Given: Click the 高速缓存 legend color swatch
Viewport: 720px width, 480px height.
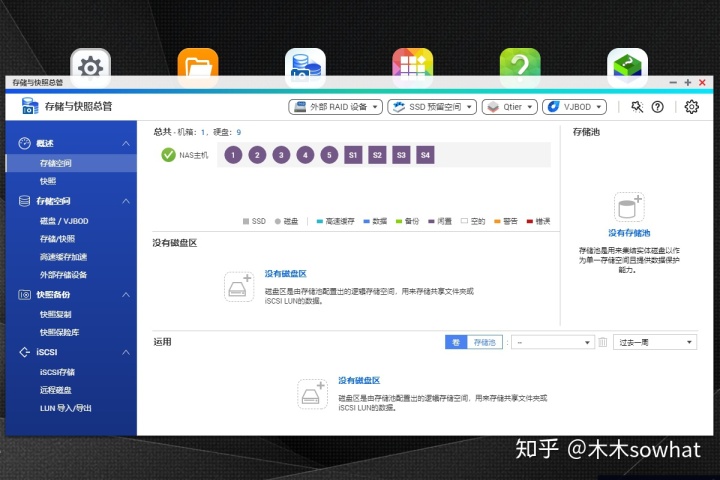Looking at the screenshot, I should 320,221.
